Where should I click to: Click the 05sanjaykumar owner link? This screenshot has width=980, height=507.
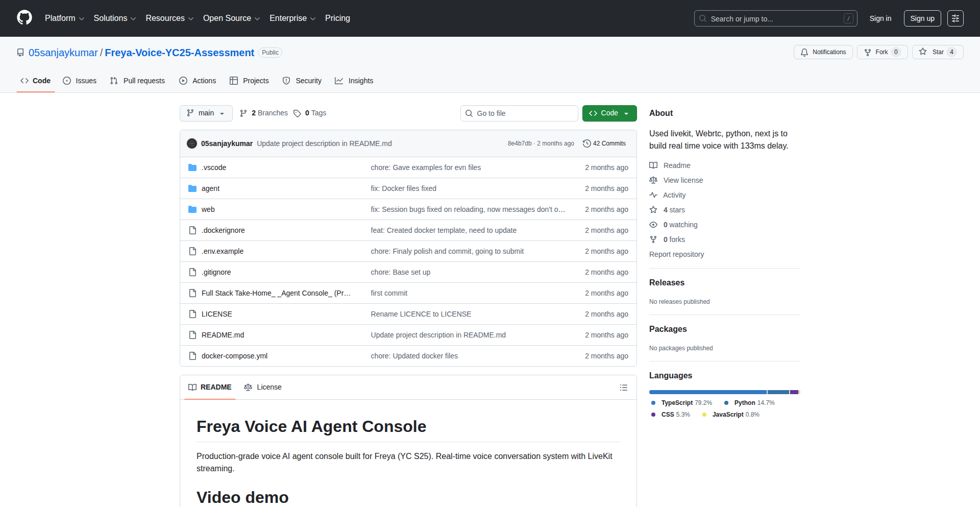(63, 53)
